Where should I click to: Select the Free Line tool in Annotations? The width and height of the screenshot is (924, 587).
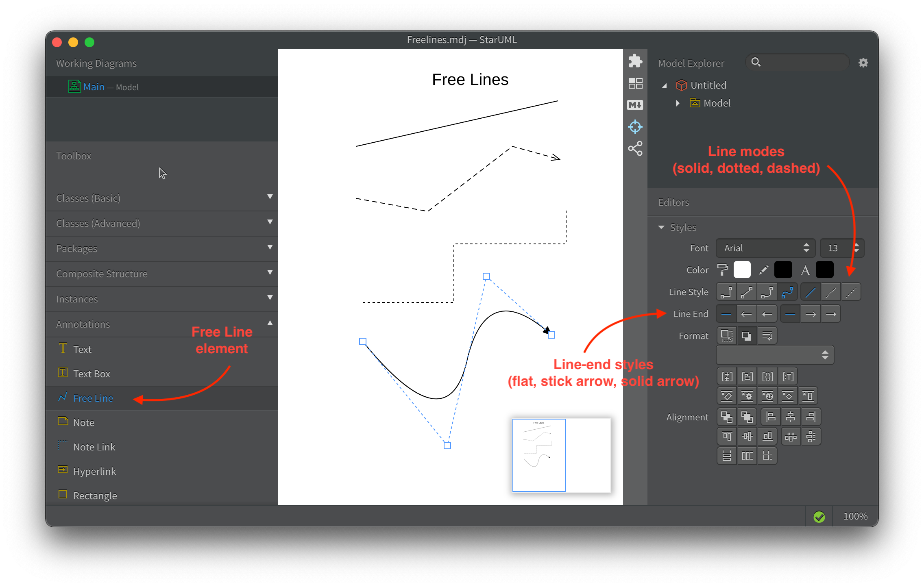[93, 398]
